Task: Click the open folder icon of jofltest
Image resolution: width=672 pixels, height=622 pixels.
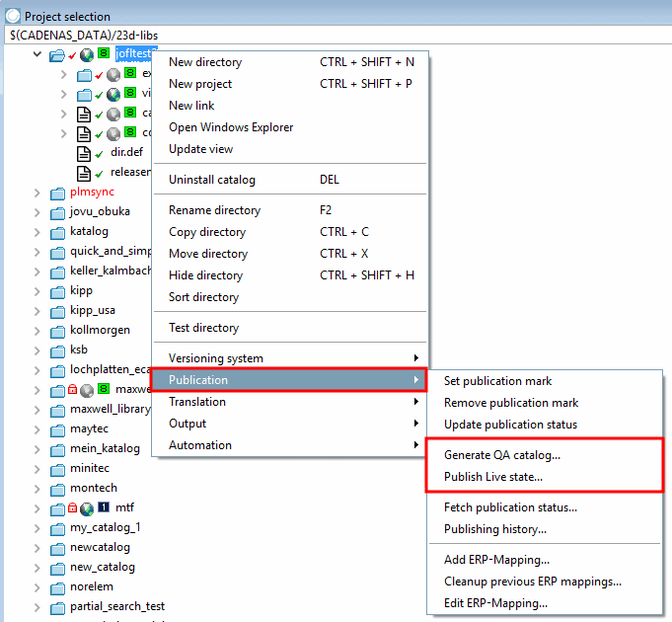Action: coord(56,55)
